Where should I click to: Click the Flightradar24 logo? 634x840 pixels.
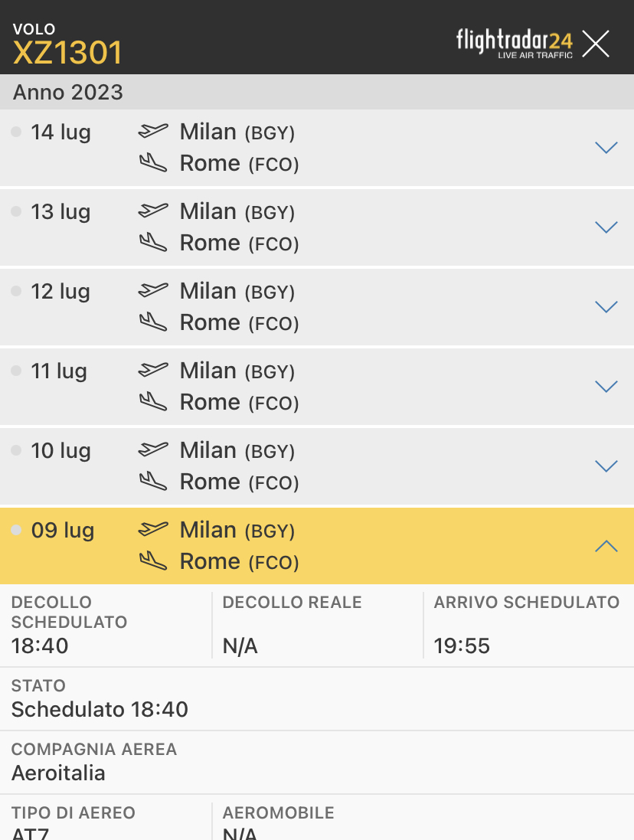click(514, 43)
